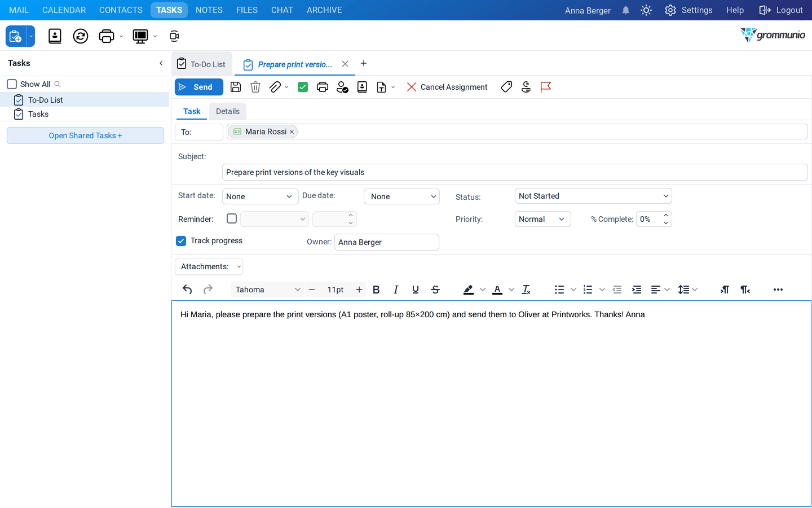Click the circular refresh sync icon
This screenshot has height=508, width=812.
(x=81, y=36)
